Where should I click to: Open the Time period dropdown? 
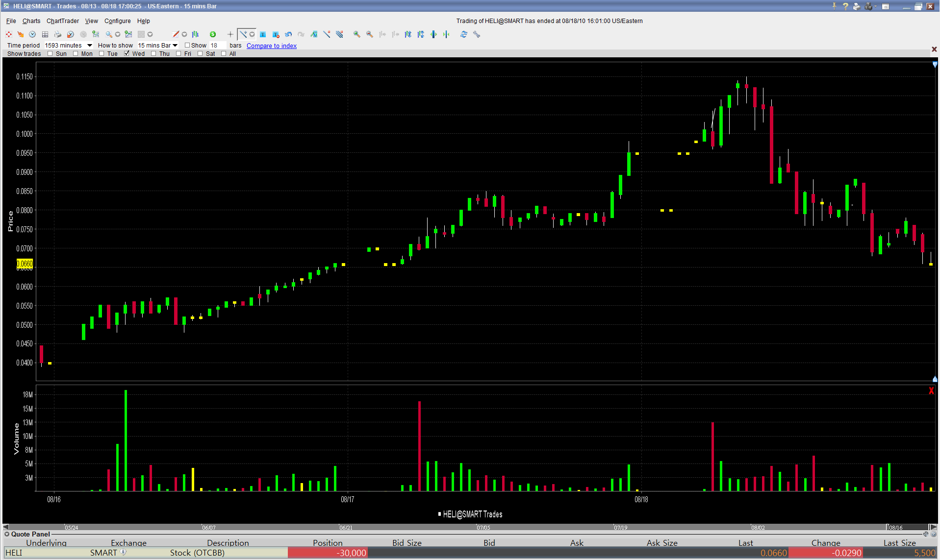coord(90,46)
